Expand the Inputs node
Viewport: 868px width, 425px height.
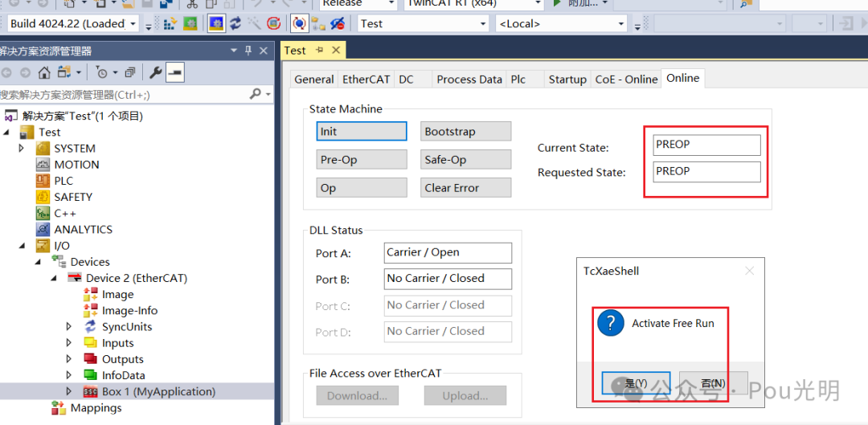point(69,343)
